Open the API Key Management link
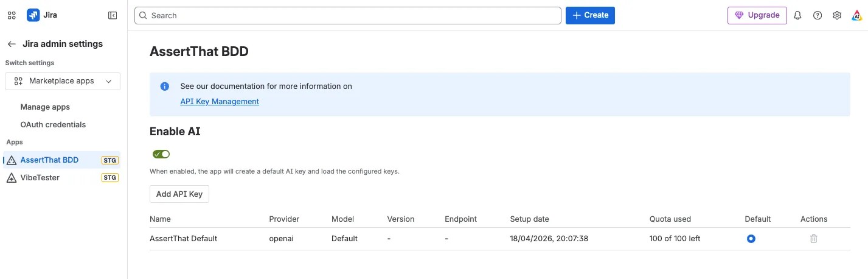868x279 pixels. click(x=220, y=102)
